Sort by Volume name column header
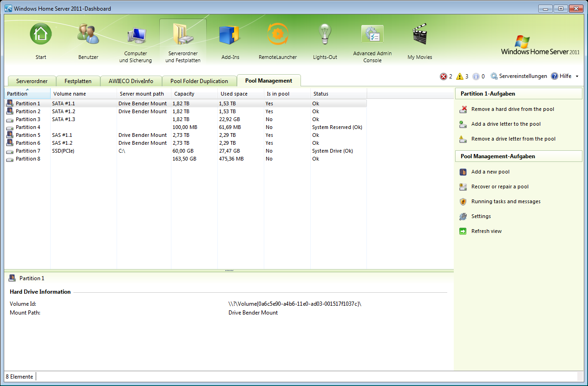This screenshot has width=588, height=386. tap(84, 94)
